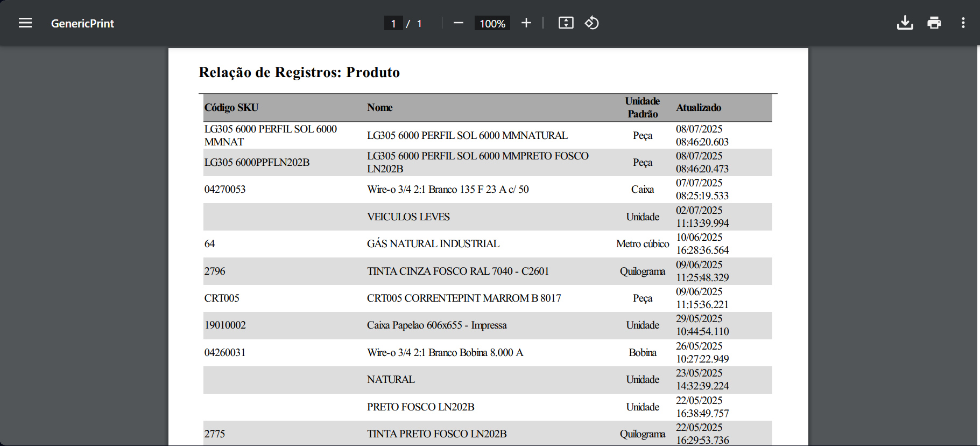Toggle fit to page view
Image resolution: width=980 pixels, height=446 pixels.
pos(566,23)
